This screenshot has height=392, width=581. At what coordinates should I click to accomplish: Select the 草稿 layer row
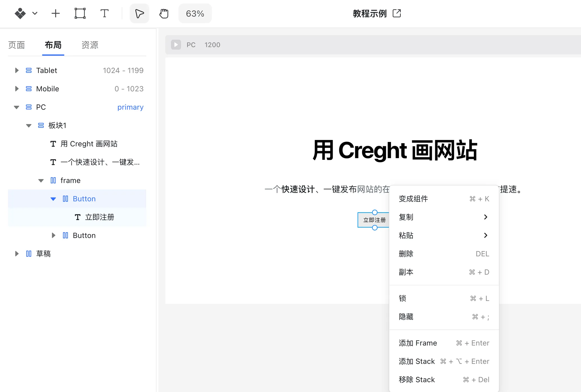coord(77,254)
